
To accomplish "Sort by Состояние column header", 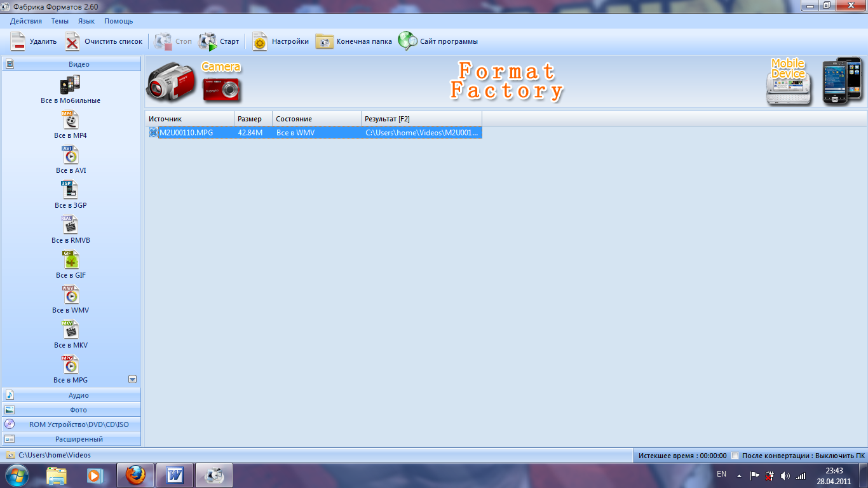I will 316,119.
